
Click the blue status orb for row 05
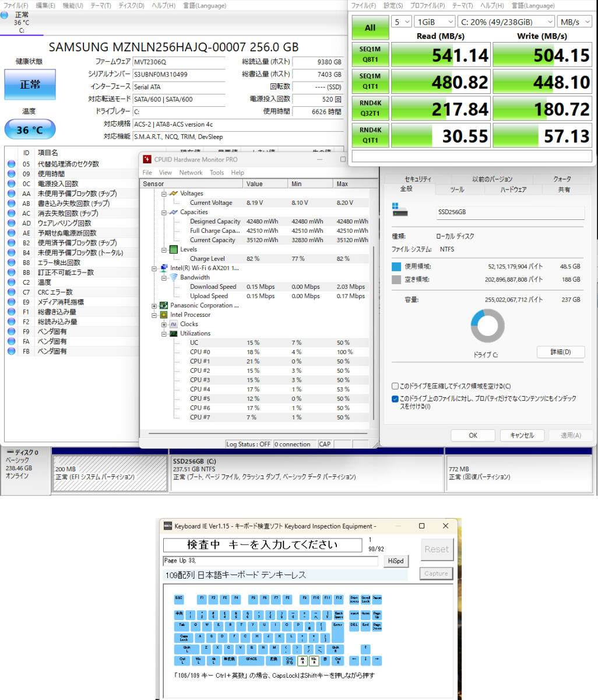[11, 164]
